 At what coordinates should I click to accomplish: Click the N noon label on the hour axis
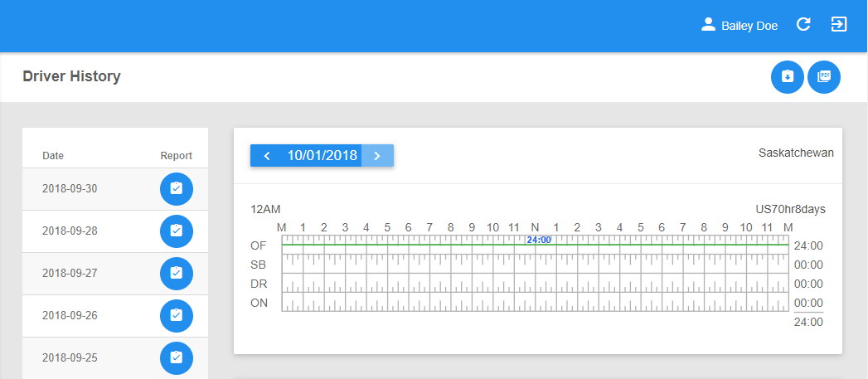point(535,227)
